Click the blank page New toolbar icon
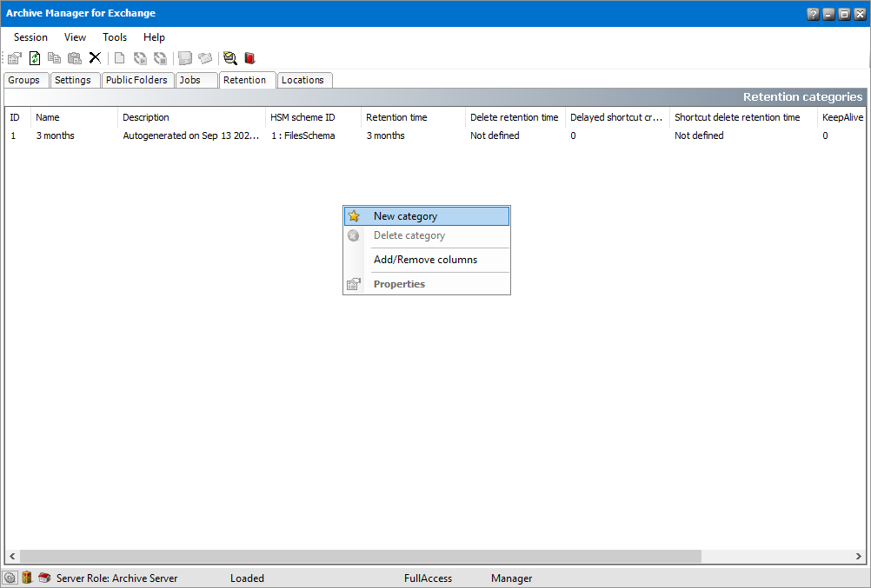871x588 pixels. [x=119, y=57]
